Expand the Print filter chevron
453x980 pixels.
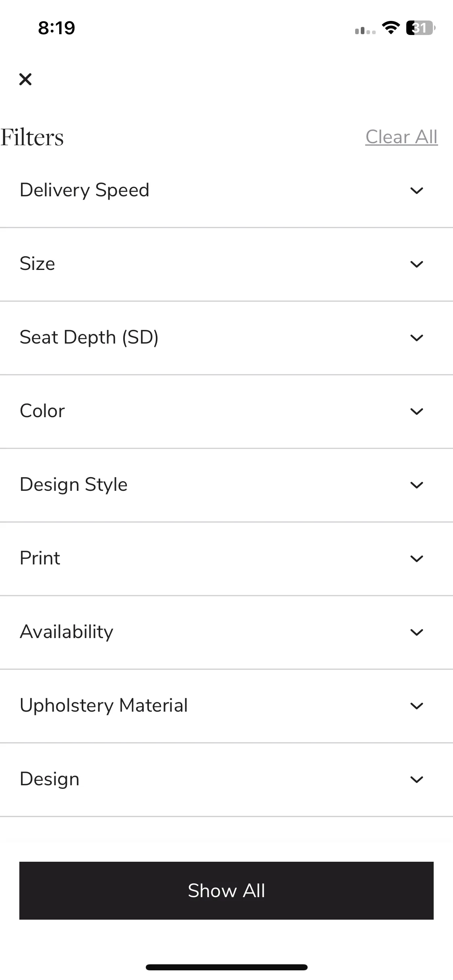(416, 558)
